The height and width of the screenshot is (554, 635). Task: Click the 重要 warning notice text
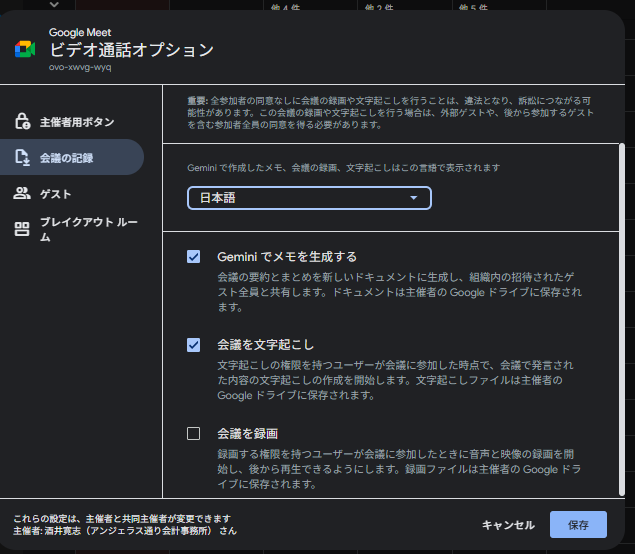(390, 112)
